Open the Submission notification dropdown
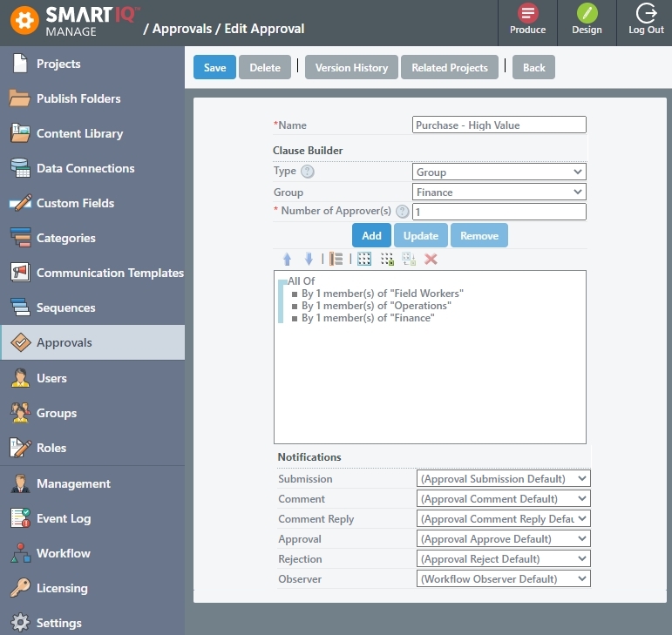The height and width of the screenshot is (635, 672). (x=503, y=479)
